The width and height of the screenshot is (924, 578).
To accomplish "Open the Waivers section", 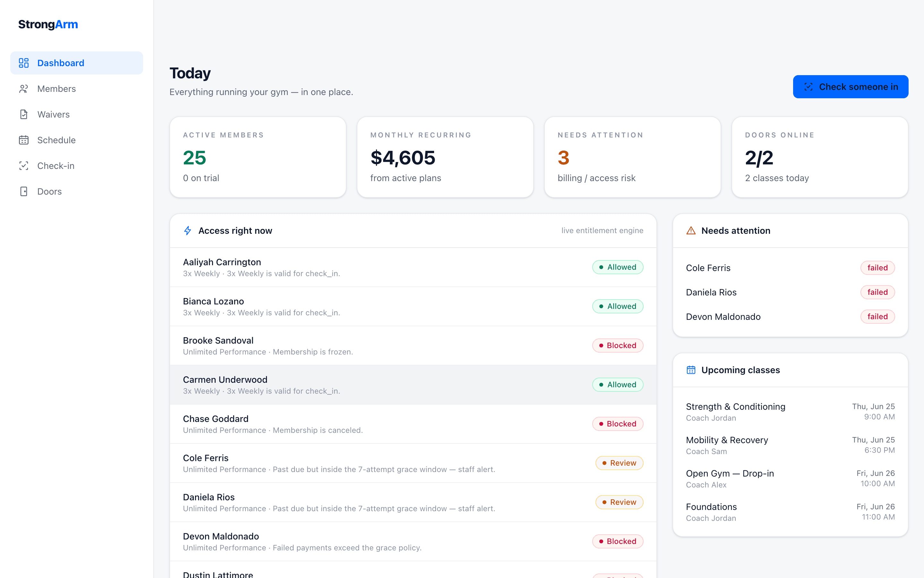I will (x=77, y=114).
